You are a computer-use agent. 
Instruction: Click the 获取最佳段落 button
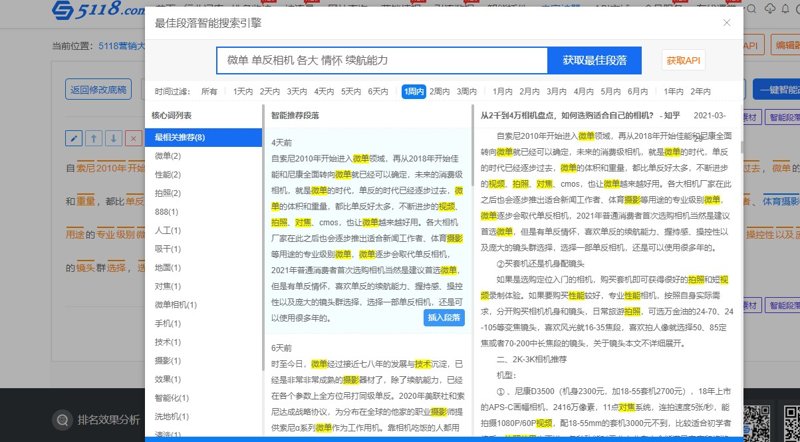pos(594,60)
